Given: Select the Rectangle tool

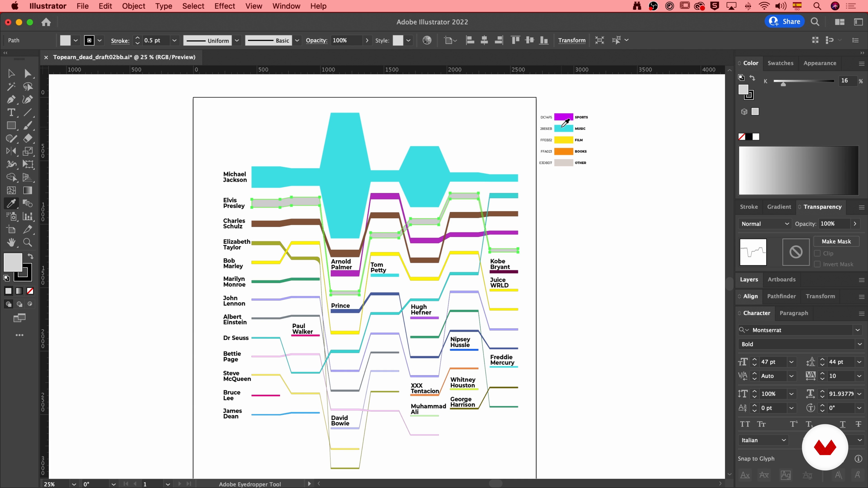Looking at the screenshot, I should click(x=11, y=125).
